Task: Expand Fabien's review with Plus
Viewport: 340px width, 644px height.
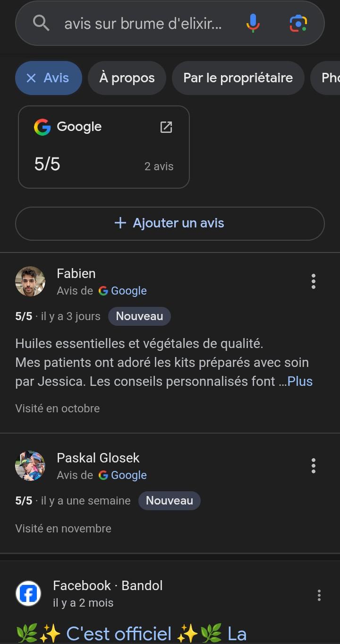Action: 300,381
